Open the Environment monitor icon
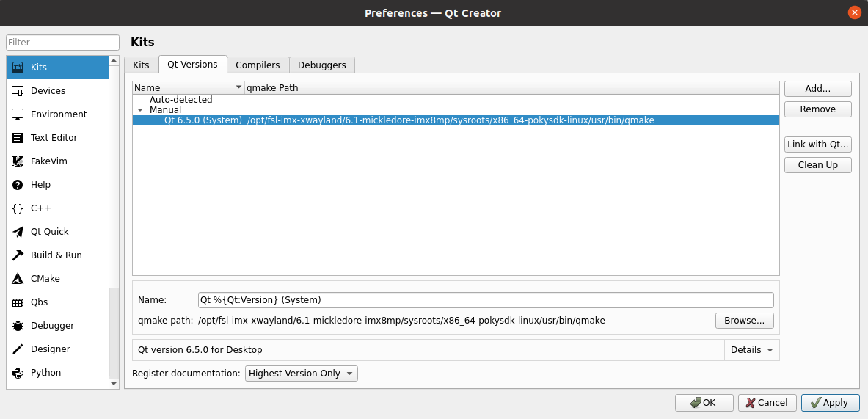 [x=18, y=114]
